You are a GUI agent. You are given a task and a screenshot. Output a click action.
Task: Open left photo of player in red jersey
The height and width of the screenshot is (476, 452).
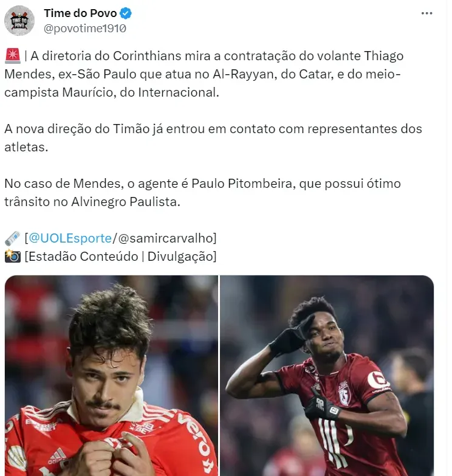click(111, 376)
